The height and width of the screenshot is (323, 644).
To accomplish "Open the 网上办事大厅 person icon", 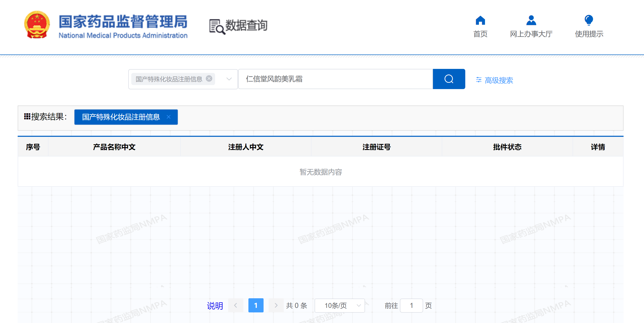I will pyautogui.click(x=531, y=20).
